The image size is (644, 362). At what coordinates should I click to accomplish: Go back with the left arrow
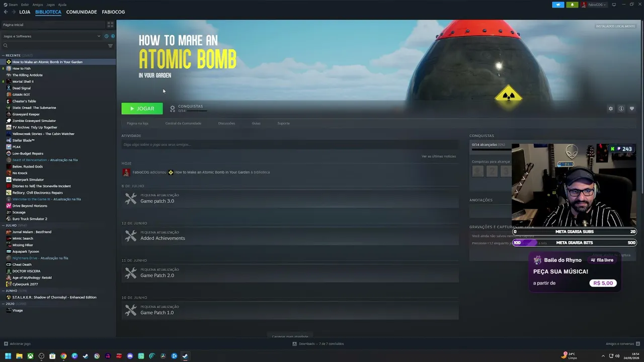6,12
